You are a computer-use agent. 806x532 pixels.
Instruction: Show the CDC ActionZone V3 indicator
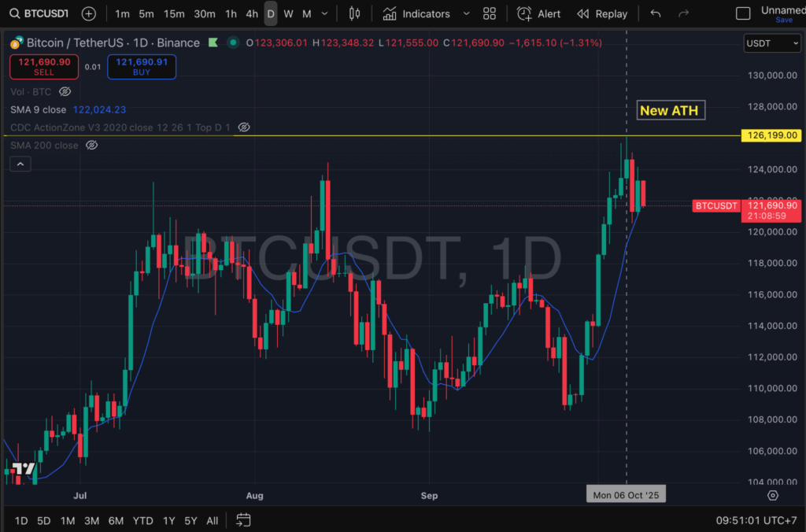click(244, 127)
